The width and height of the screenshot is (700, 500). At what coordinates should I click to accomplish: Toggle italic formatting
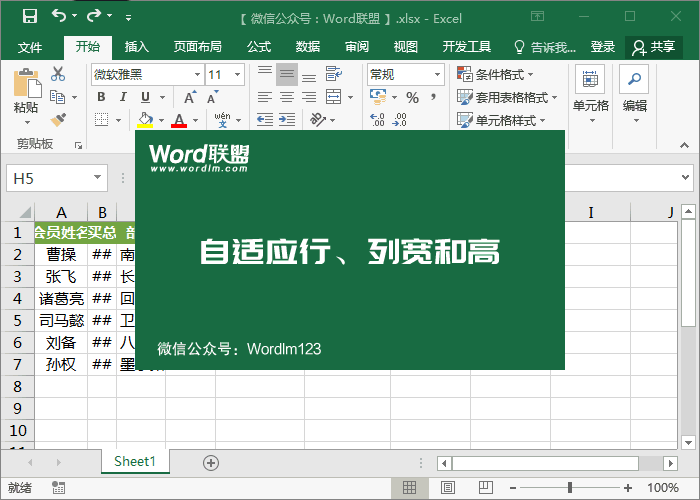click(124, 97)
